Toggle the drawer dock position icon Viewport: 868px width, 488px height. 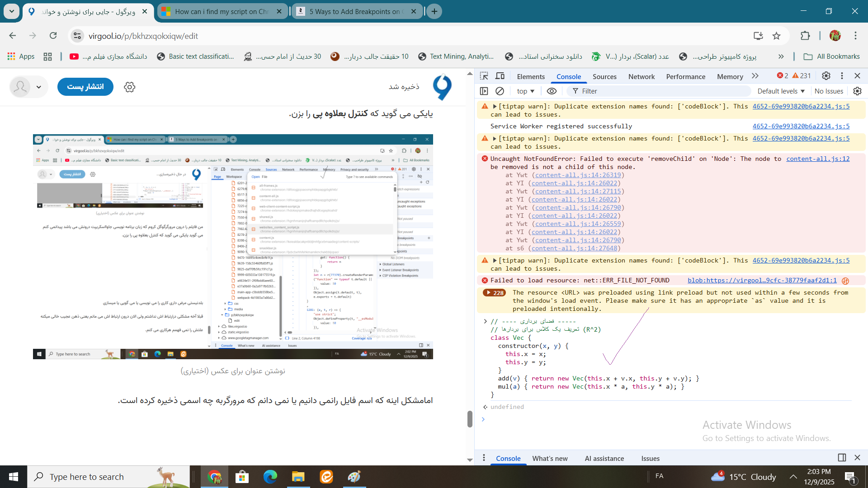842,458
